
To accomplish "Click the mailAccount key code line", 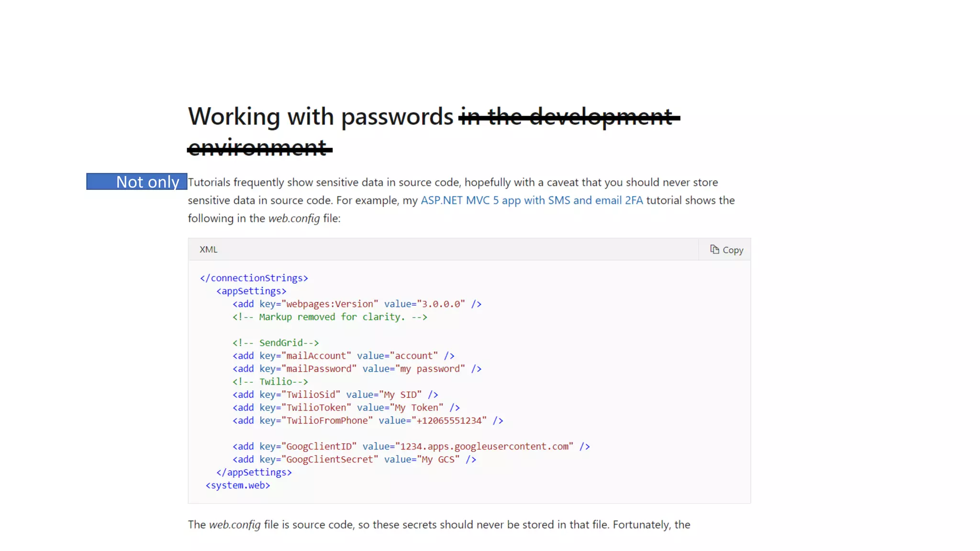I will (343, 356).
